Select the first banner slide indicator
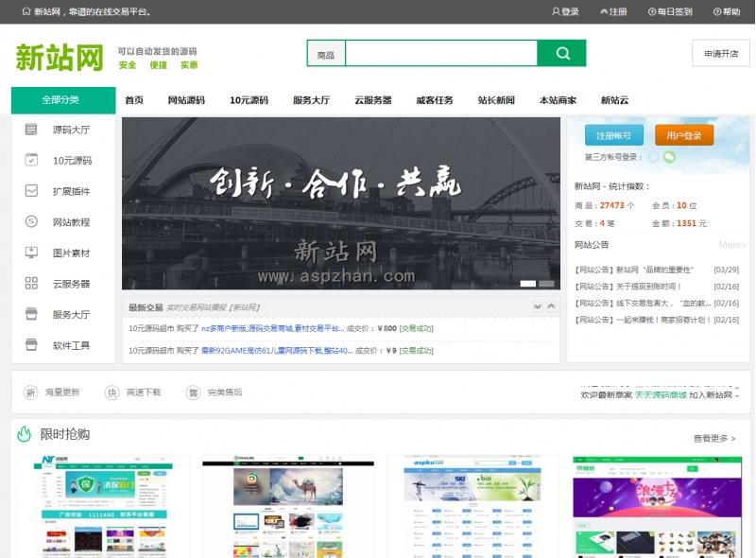The image size is (756, 558). click(528, 284)
